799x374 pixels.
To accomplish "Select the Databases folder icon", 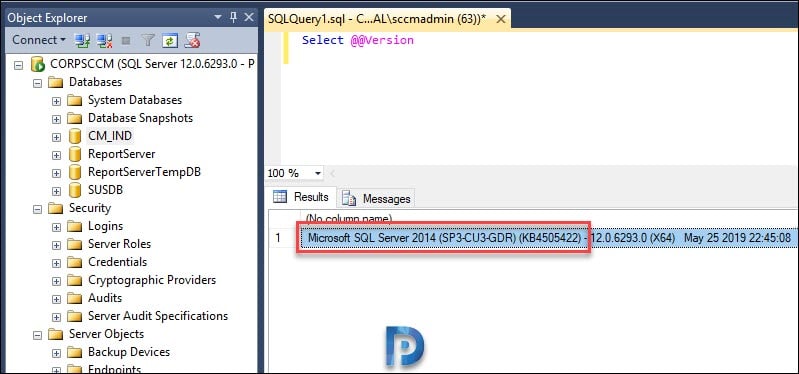I will (55, 82).
